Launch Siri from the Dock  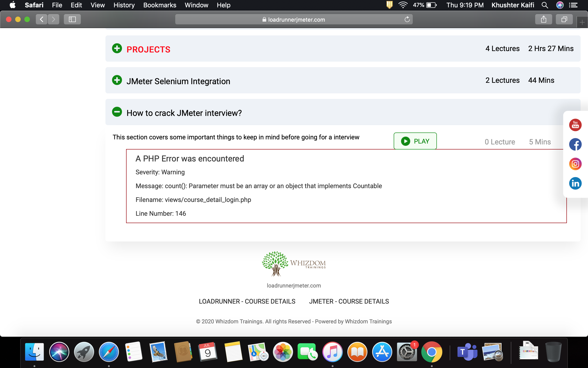point(59,352)
